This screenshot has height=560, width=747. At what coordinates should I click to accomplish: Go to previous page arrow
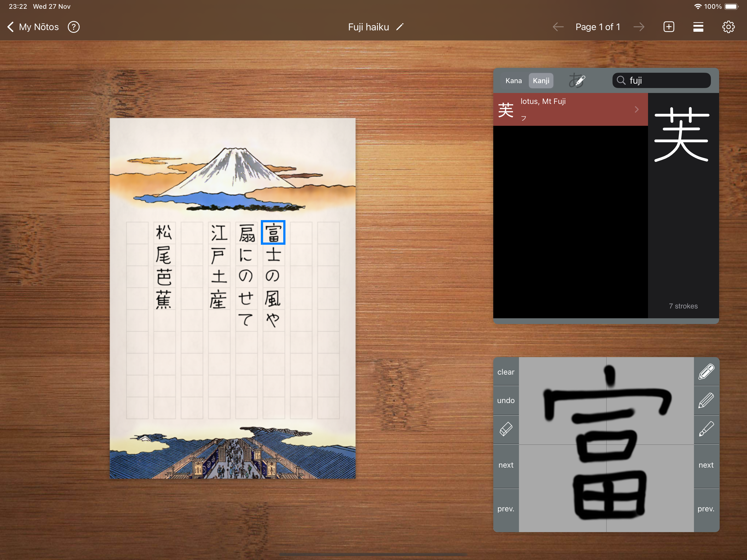558,27
